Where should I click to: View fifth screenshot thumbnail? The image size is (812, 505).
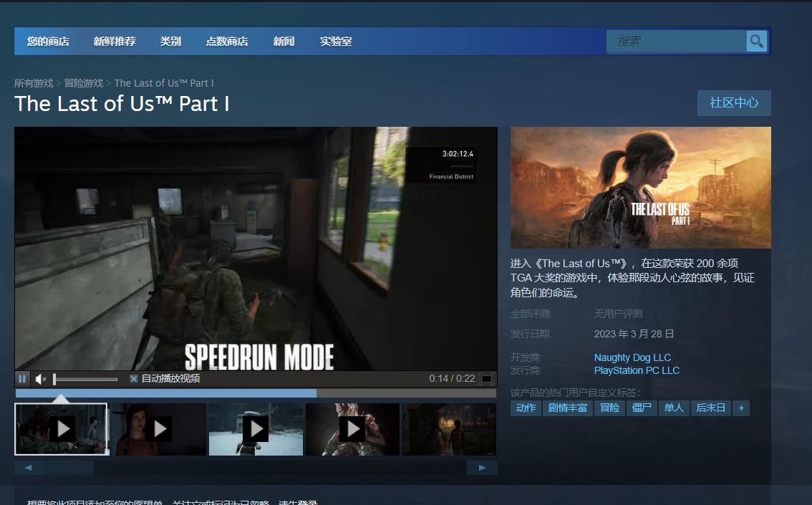[x=450, y=429]
